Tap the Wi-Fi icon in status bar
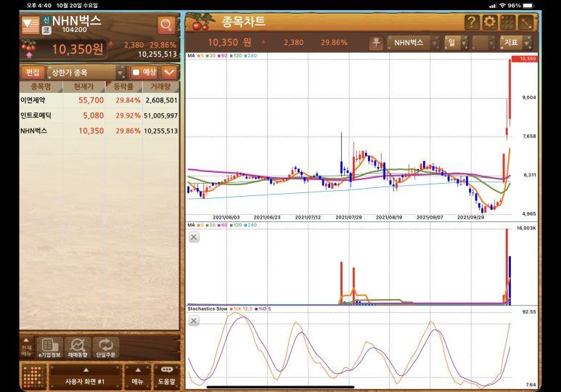 pos(503,5)
